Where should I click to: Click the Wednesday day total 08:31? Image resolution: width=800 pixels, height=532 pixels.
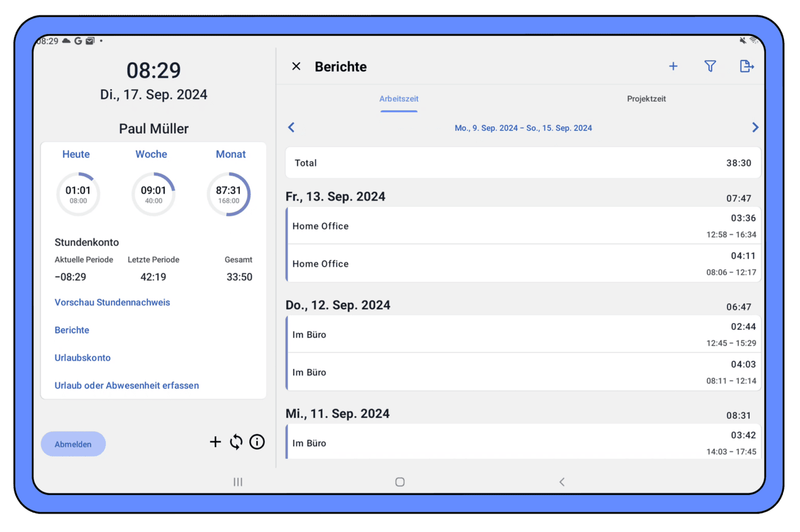pos(739,415)
